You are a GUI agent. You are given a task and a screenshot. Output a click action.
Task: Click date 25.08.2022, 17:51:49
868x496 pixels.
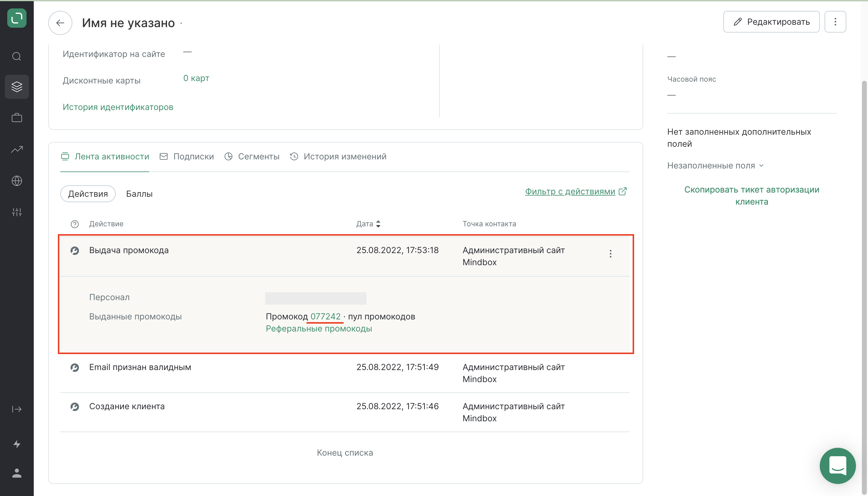398,367
